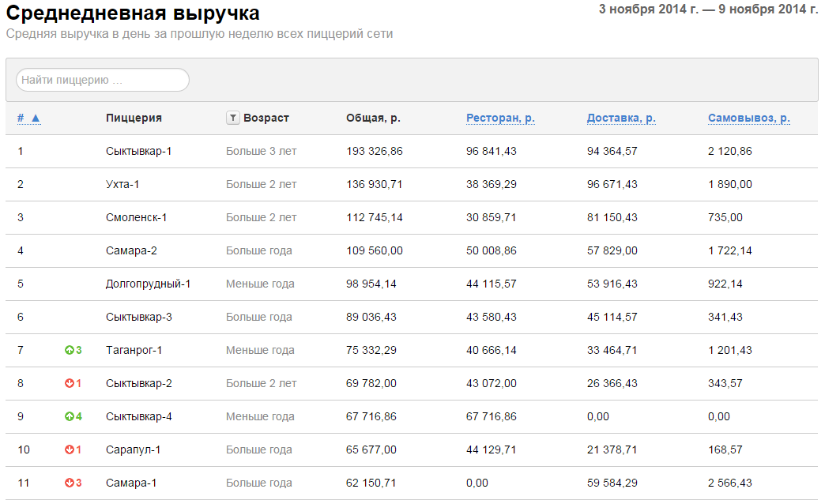Select the Сыктывкар-1 pizzeria name

pyautogui.click(x=139, y=152)
